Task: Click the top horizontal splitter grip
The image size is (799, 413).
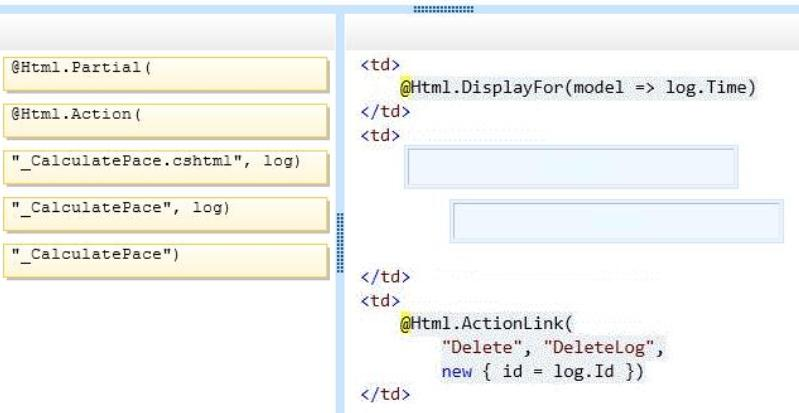Action: click(443, 9)
